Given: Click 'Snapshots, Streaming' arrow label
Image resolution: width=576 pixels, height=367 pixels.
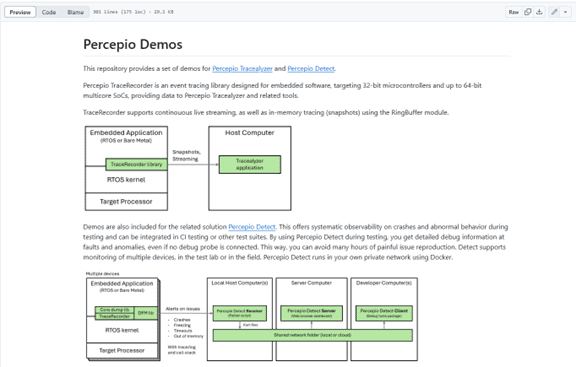Looking at the screenshot, I should pos(186,155).
